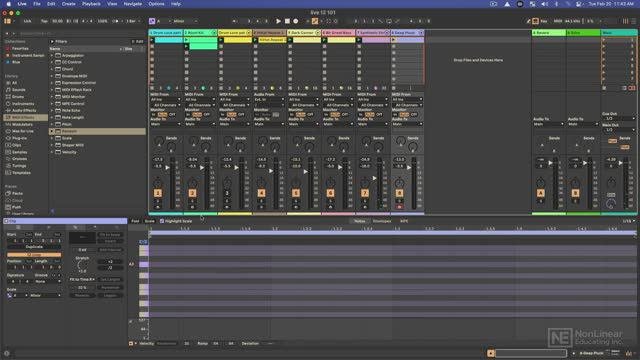
Task: Open the Create menu
Action: (68, 4)
